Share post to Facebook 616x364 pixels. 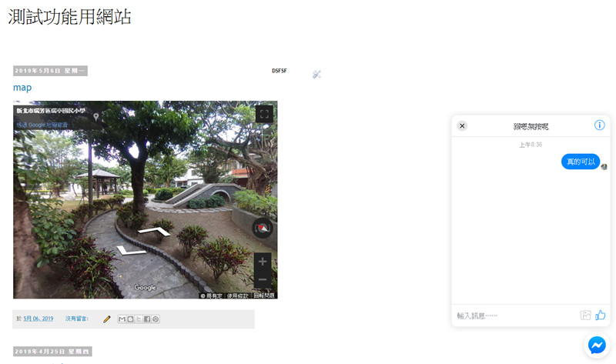pyautogui.click(x=147, y=319)
